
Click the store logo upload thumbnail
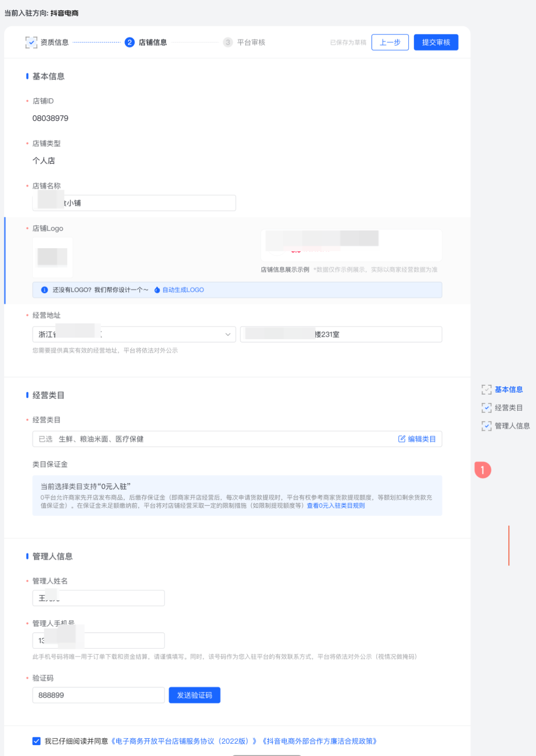click(x=53, y=257)
